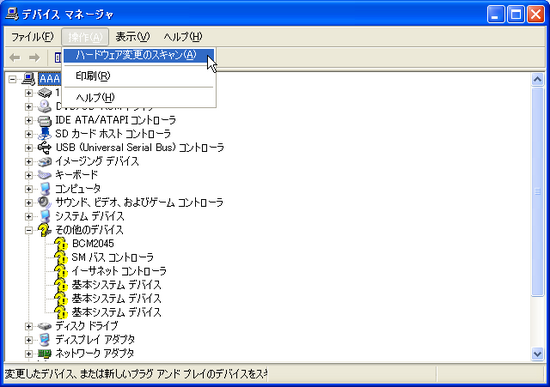Click the yellow question mark for その他のデバイス
This screenshot has height=387, width=550.
(x=45, y=230)
